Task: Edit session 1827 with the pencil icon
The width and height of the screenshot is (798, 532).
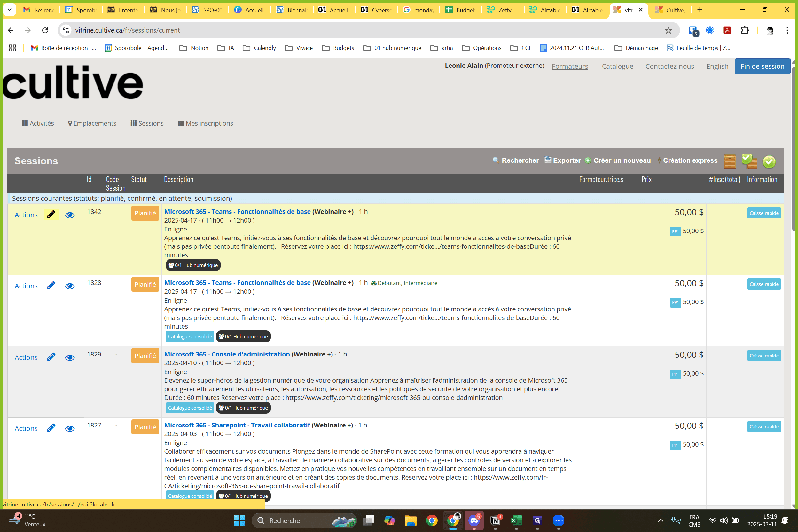Action: [x=51, y=428]
